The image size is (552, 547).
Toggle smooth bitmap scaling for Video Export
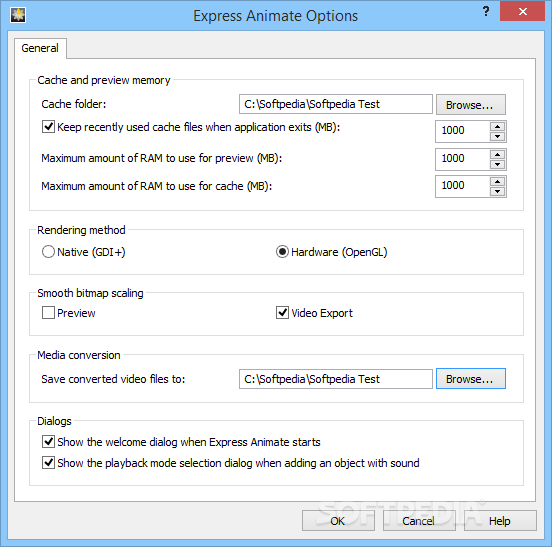282,313
